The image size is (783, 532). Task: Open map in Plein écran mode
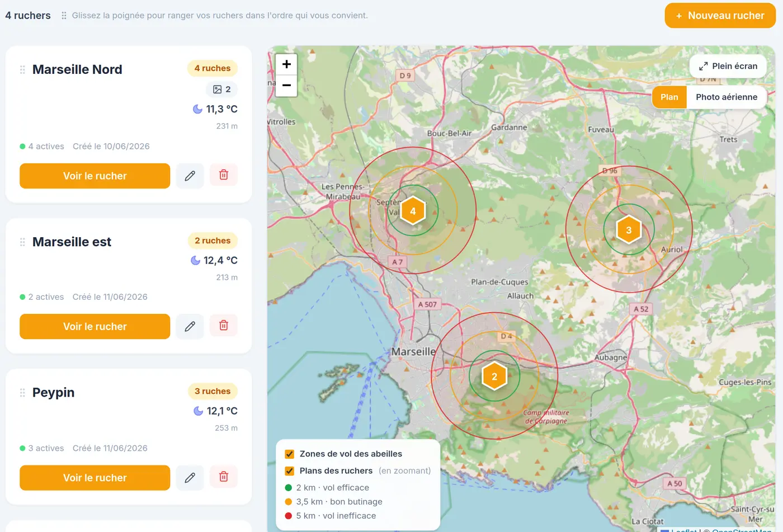coord(728,66)
